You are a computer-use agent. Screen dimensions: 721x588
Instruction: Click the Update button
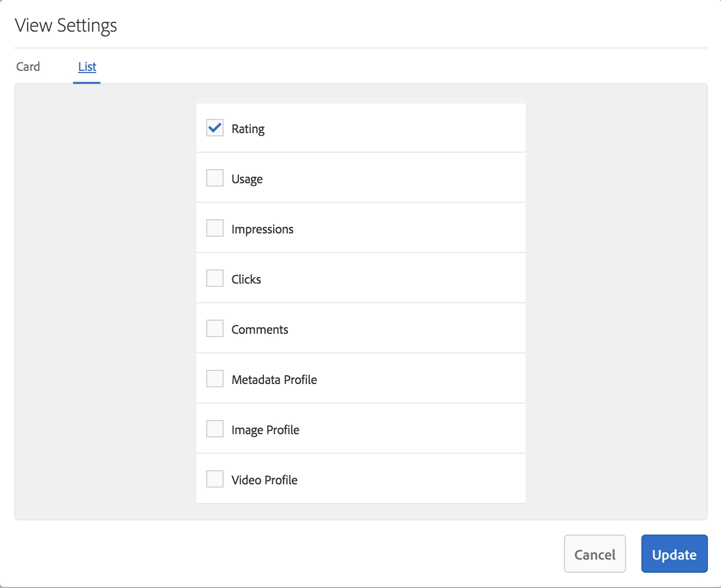674,554
